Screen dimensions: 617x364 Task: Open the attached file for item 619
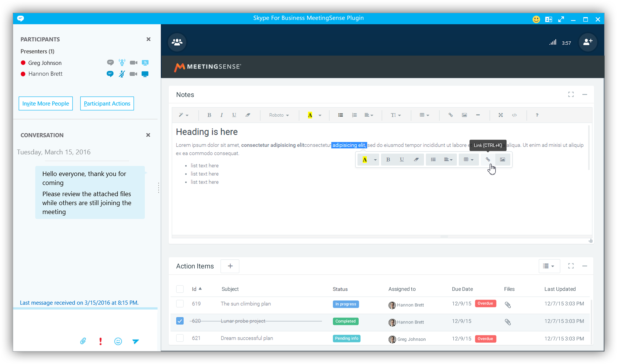(508, 305)
